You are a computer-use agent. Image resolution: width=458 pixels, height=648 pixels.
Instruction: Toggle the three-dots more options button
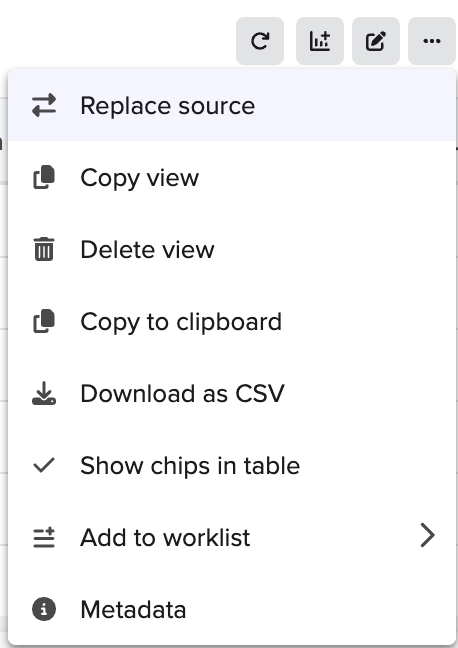432,41
